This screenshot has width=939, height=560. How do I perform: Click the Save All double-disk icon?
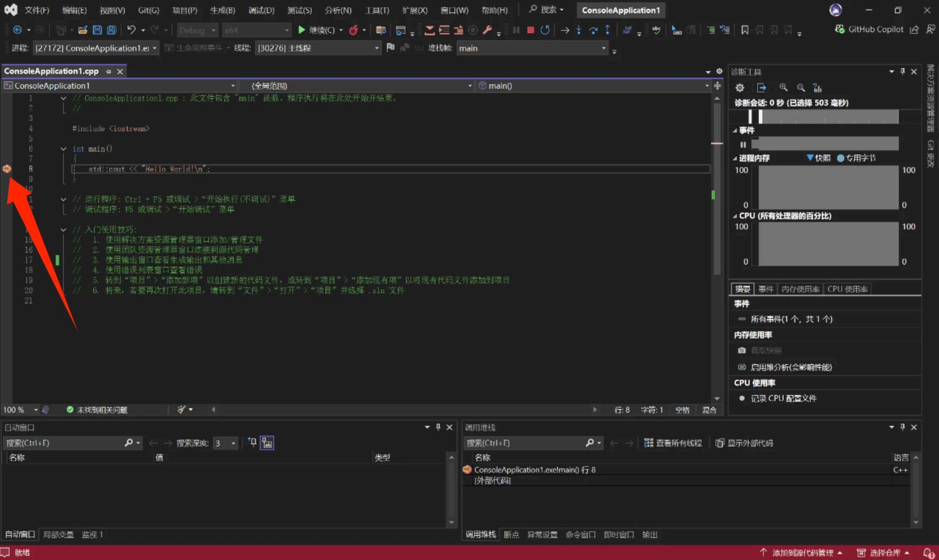pos(111,30)
